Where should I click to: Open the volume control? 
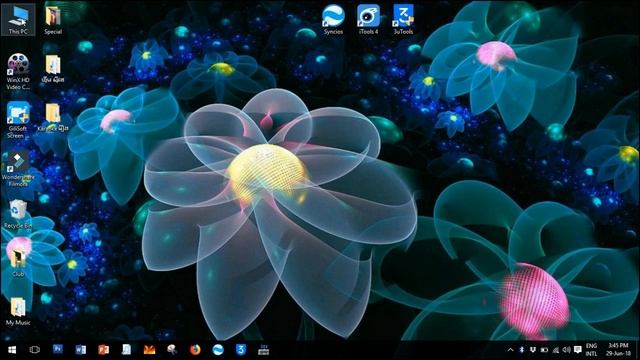[567, 350]
